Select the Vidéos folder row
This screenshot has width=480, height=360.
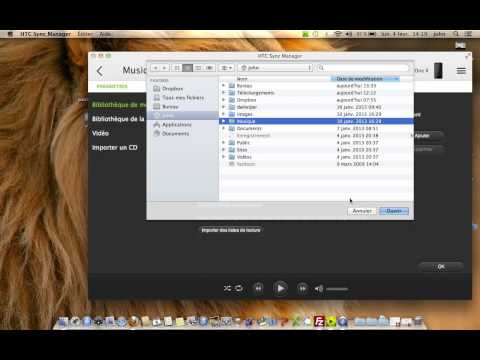coord(316,157)
